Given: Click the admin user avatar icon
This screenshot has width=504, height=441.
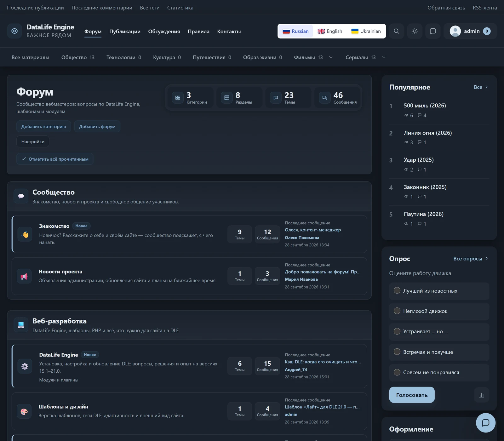Looking at the screenshot, I should pyautogui.click(x=455, y=31).
